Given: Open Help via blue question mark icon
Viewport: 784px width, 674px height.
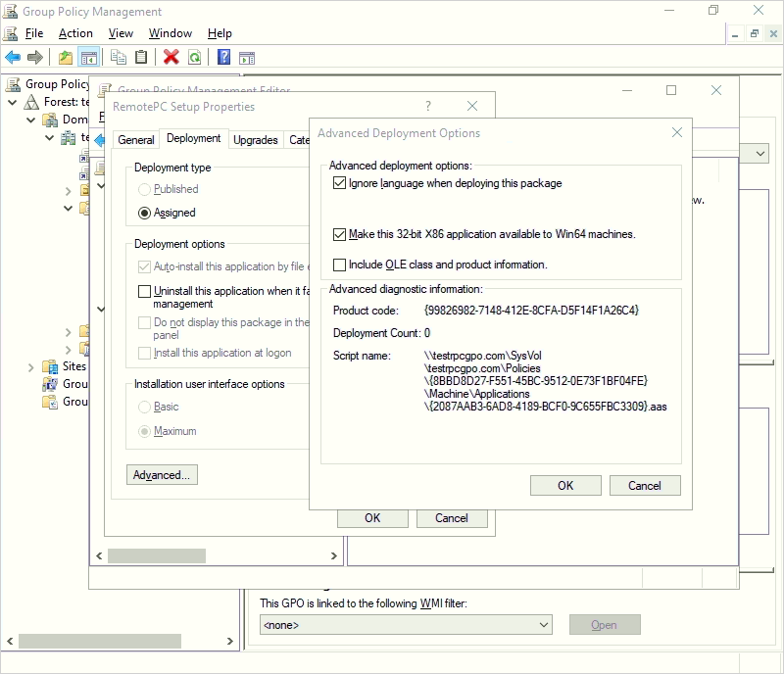Looking at the screenshot, I should 224,58.
